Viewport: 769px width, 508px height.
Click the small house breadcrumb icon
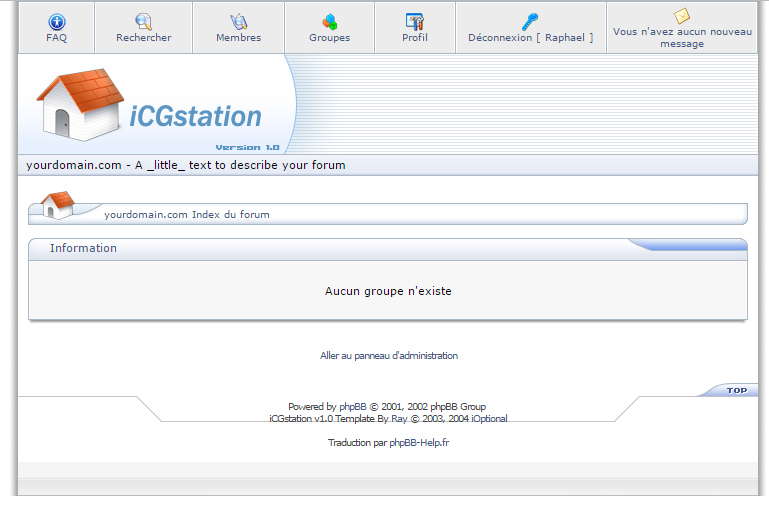(58, 204)
